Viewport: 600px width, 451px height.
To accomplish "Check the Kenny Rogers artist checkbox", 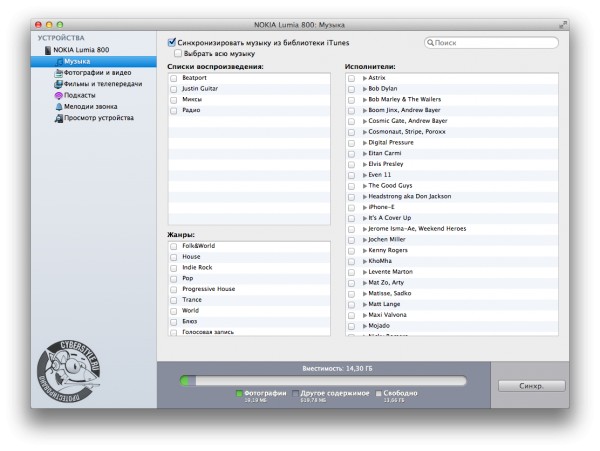I will [351, 251].
